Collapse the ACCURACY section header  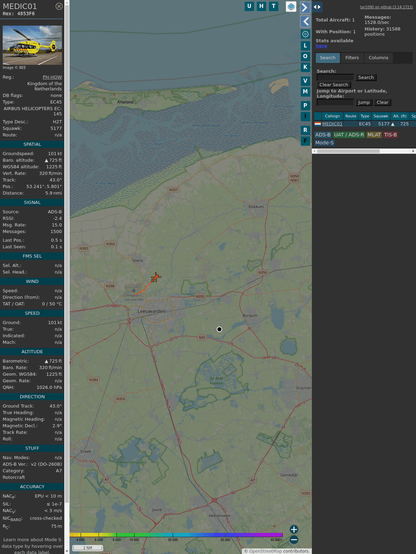tap(32, 487)
